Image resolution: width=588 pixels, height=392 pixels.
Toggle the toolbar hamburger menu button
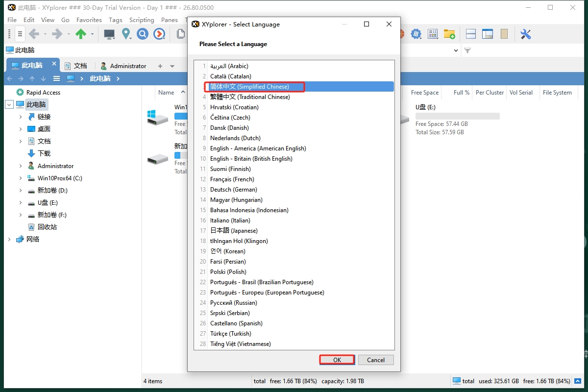20,34
